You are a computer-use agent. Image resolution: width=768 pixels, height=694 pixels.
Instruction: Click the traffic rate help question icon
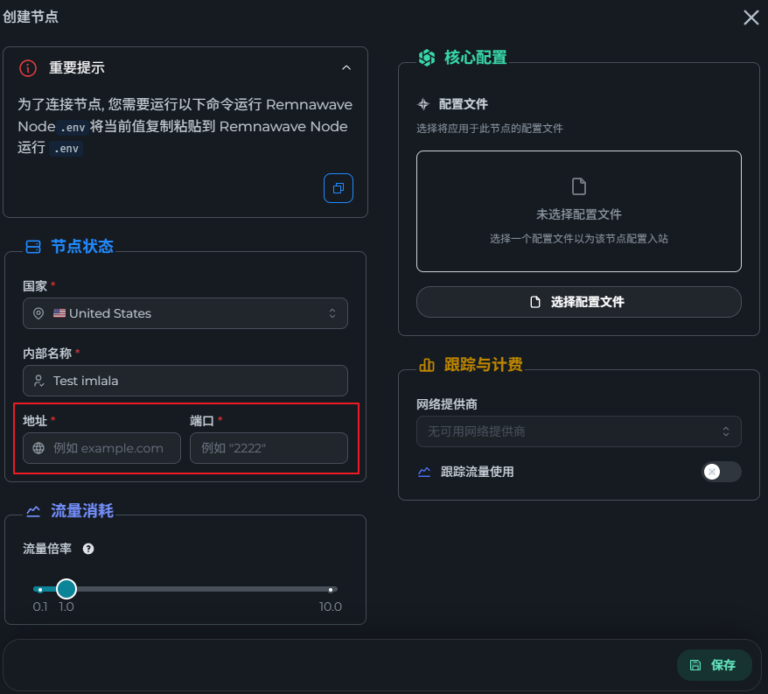click(88, 549)
